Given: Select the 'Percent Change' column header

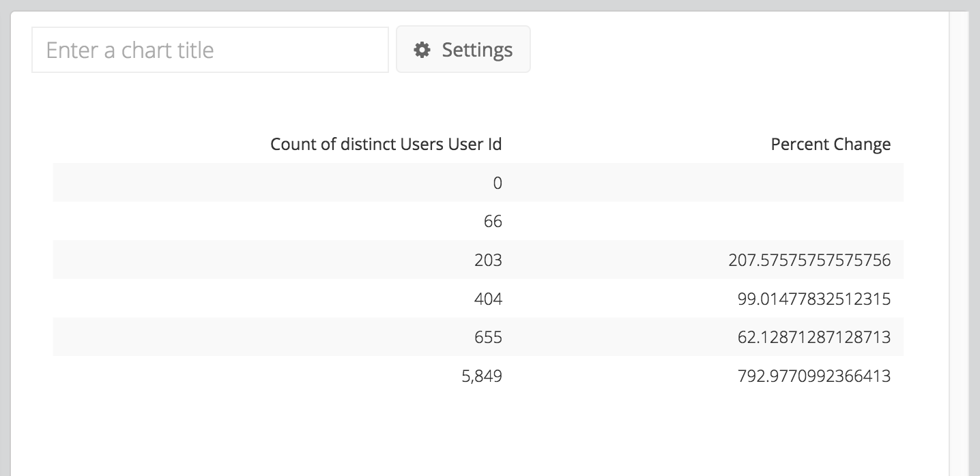Looking at the screenshot, I should coord(831,145).
